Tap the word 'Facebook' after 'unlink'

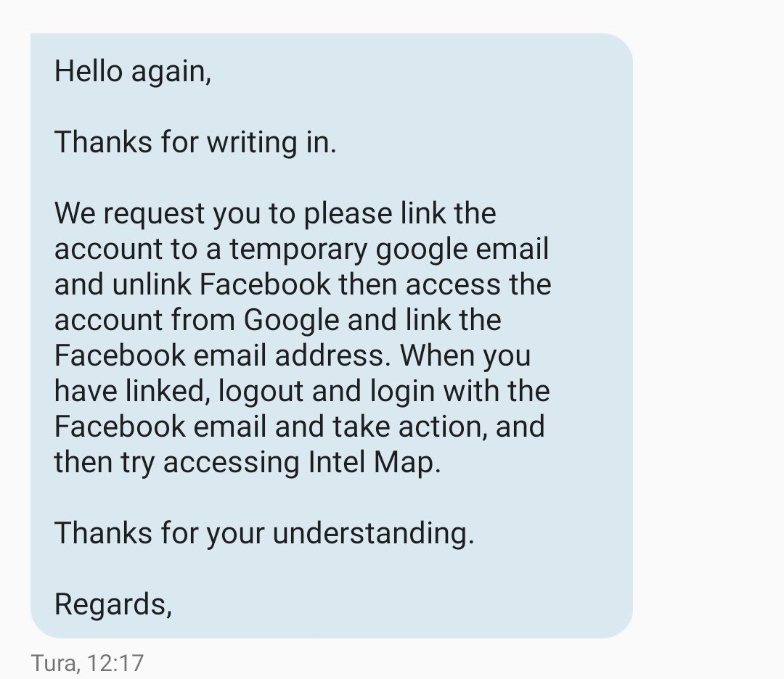265,284
